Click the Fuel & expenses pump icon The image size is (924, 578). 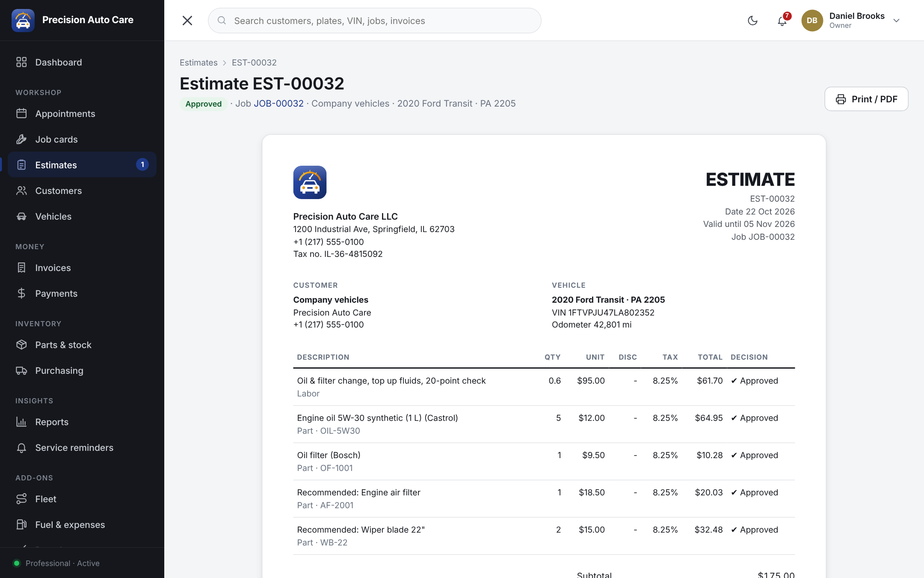tap(21, 525)
